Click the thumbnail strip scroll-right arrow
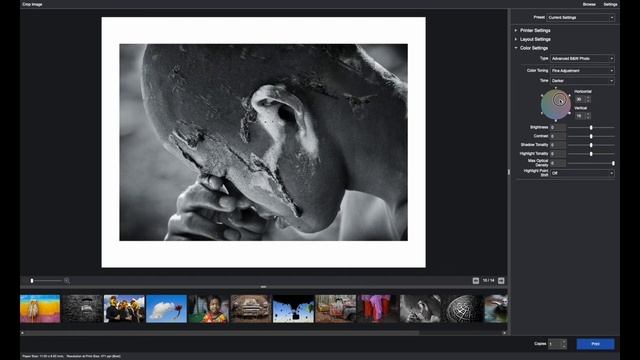This screenshot has height=360, width=640. tap(504, 333)
